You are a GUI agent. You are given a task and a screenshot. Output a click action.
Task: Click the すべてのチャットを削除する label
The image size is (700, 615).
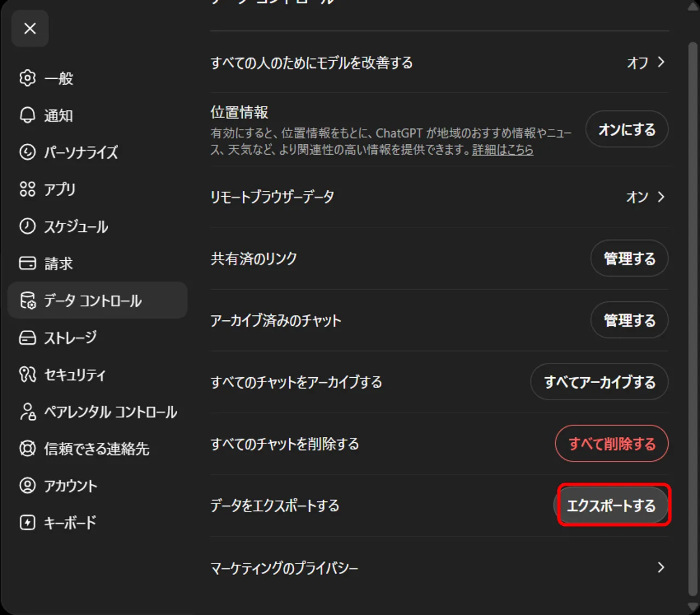(x=285, y=444)
